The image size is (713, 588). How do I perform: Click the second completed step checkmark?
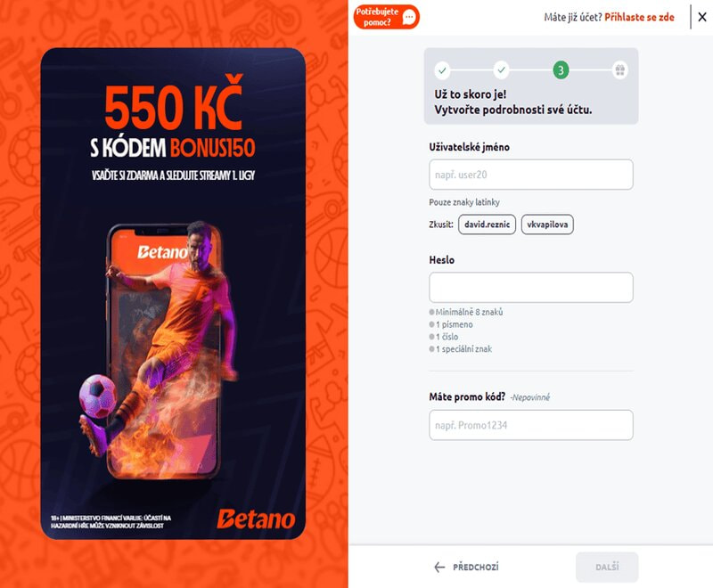click(502, 70)
